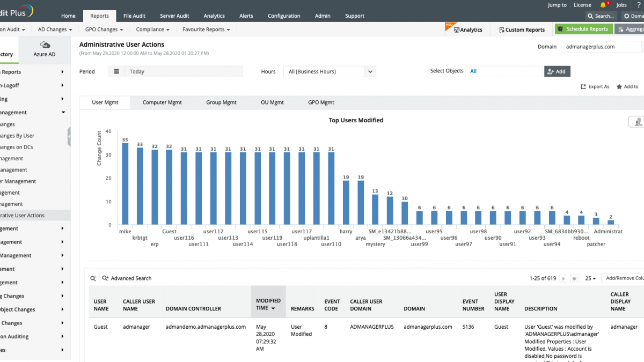Screen dimensions: 644x362
Task: Open Advanced Search
Action: tap(127, 278)
